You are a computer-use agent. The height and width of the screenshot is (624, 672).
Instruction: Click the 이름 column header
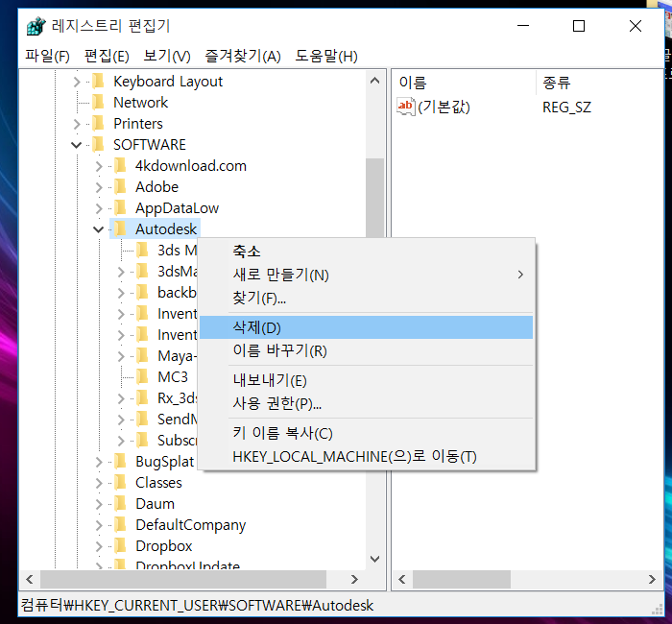tap(464, 83)
